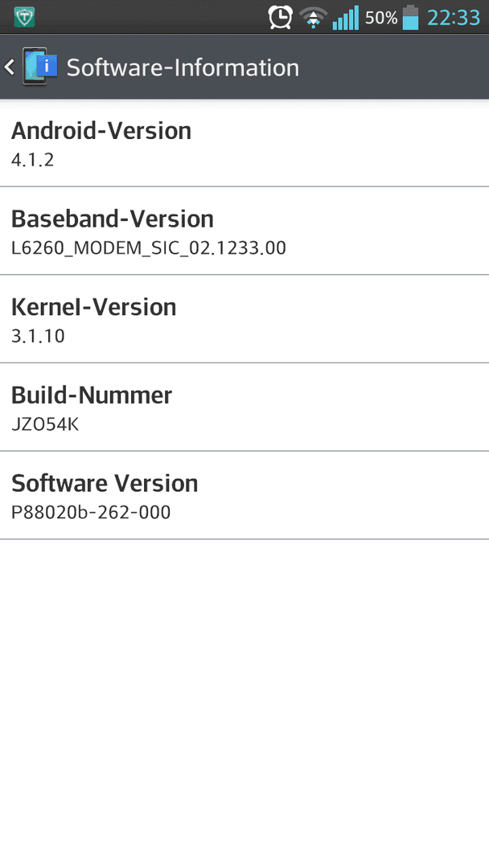Tap the P88020b-262-000 version value
The image size is (489, 868).
coord(91,512)
